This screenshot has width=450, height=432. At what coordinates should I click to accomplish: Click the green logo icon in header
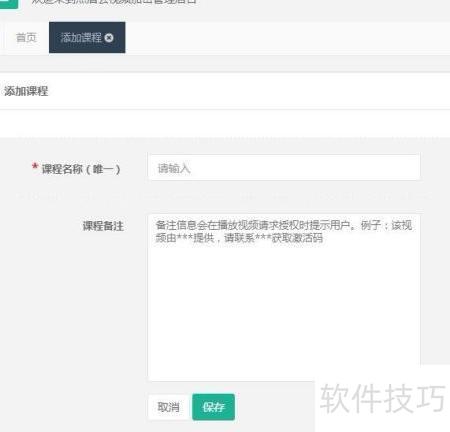coord(9,4)
